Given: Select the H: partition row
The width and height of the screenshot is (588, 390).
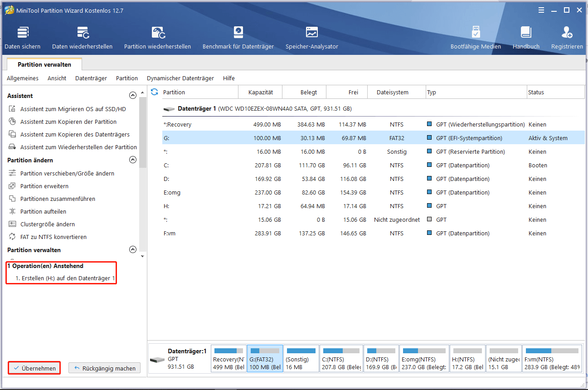Looking at the screenshot, I should 373,206.
